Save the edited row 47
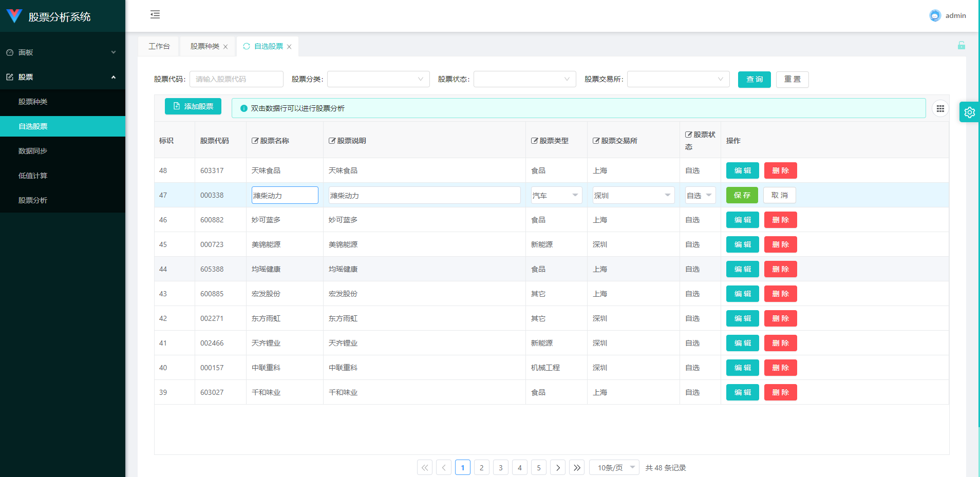The width and height of the screenshot is (980, 477). tap(742, 195)
